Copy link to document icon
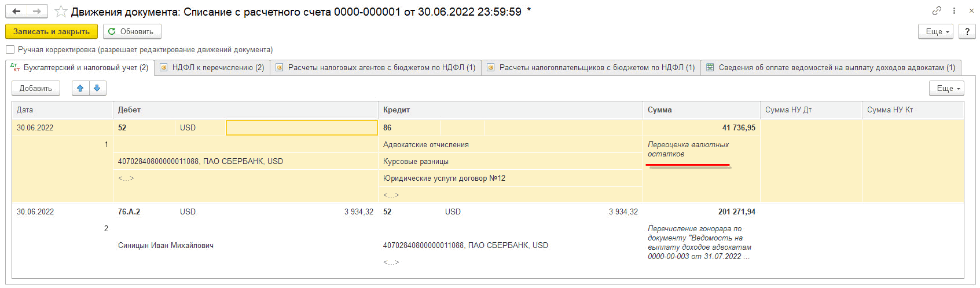The image size is (980, 288). [x=937, y=11]
